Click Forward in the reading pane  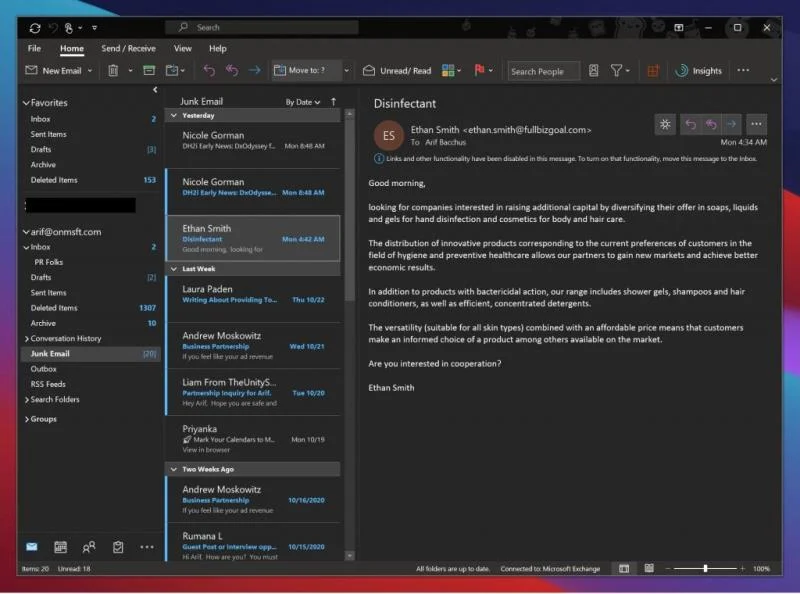(x=731, y=125)
